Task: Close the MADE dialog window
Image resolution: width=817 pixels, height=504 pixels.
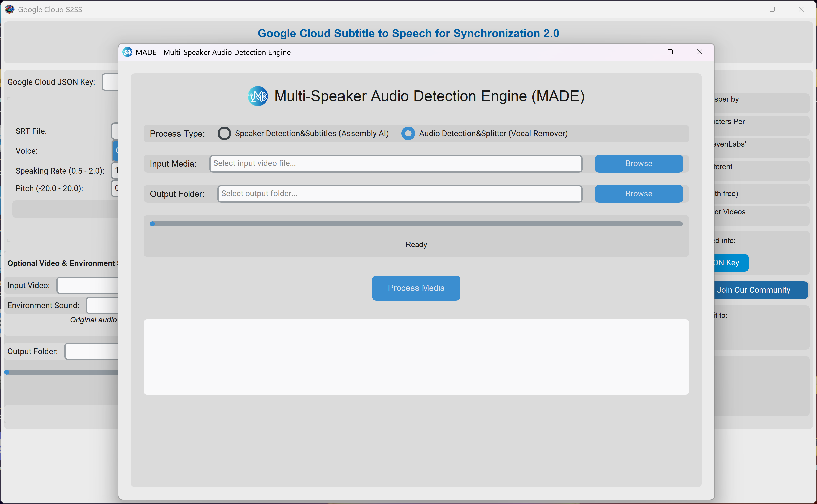Action: tap(699, 52)
